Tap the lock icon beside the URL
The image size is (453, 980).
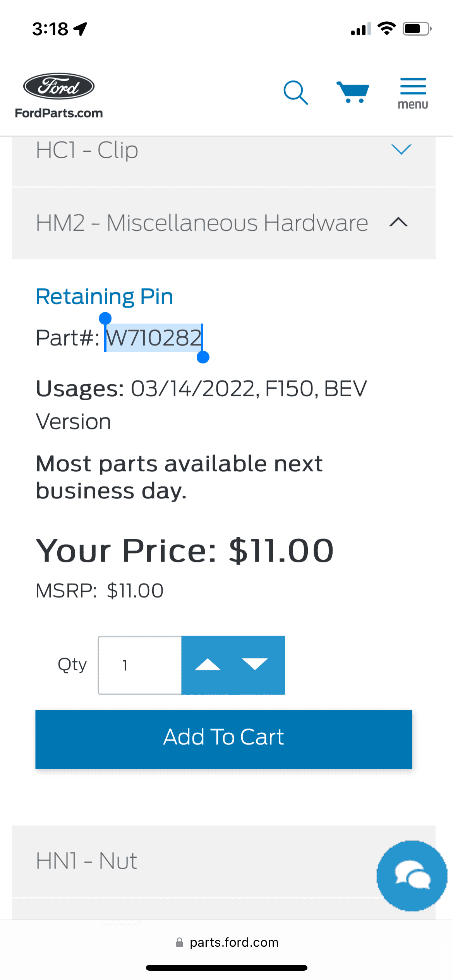(179, 942)
